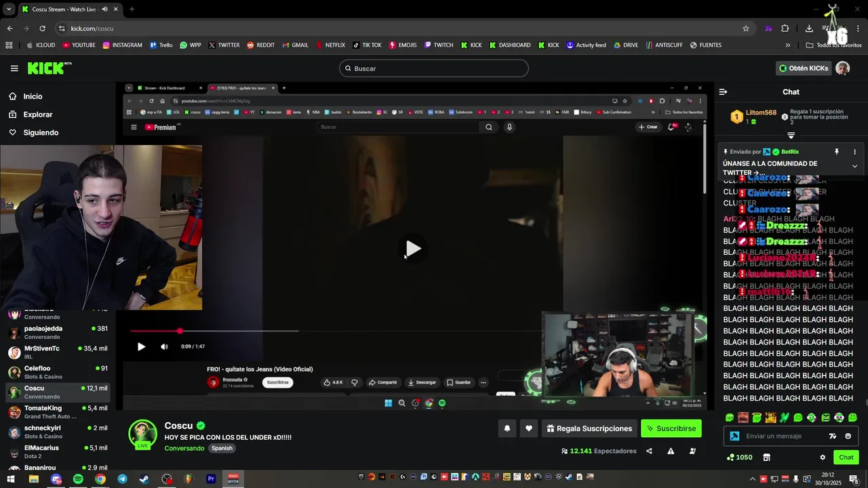Image resolution: width=868 pixels, height=488 pixels.
Task: Open Chrome apps grid shortcut
Action: point(9,45)
